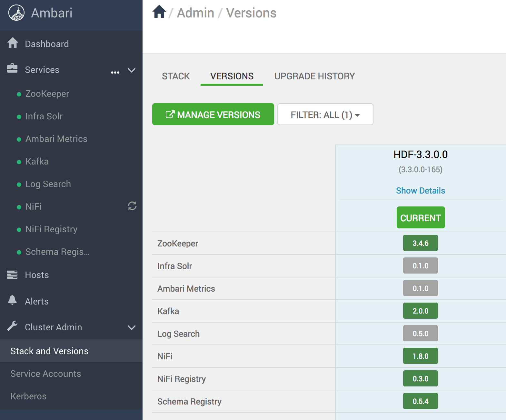506x420 pixels.
Task: Collapse the Cluster Admin chevron
Action: tap(132, 327)
